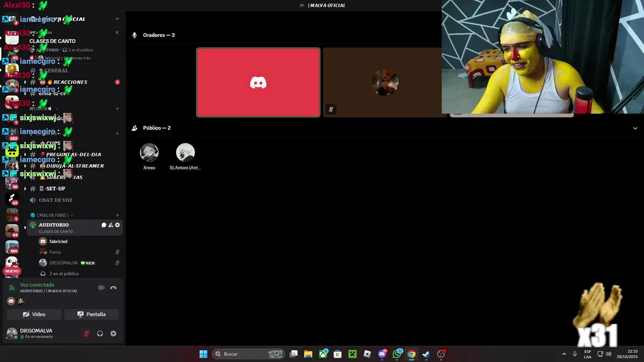
Task: Open the envia-tu-cv channel
Action: [74, 94]
